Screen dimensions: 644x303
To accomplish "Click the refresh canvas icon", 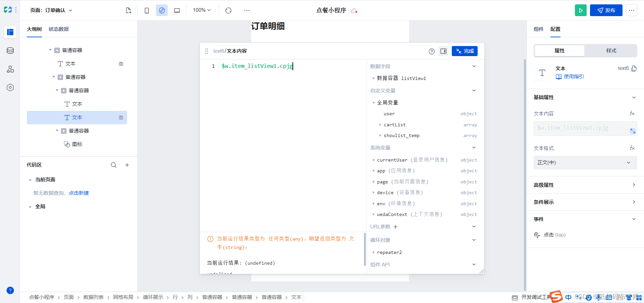I will pyautogui.click(x=228, y=10).
